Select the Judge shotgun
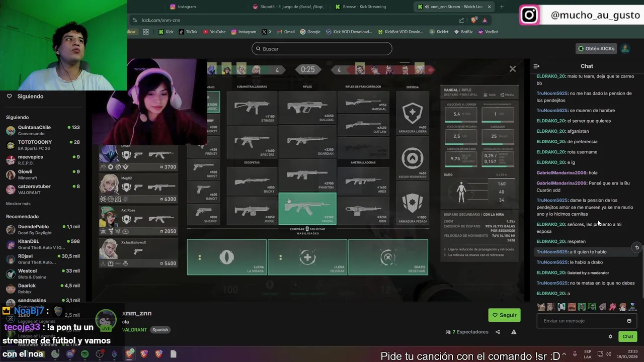 (252, 210)
